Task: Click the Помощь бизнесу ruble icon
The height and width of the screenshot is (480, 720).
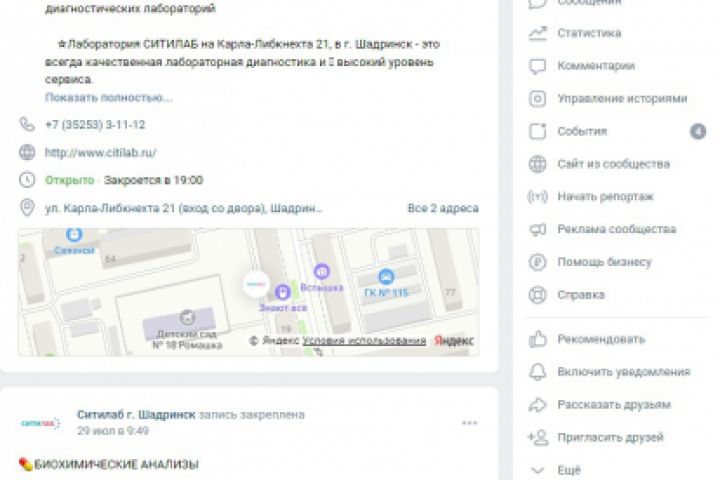Action: (537, 262)
